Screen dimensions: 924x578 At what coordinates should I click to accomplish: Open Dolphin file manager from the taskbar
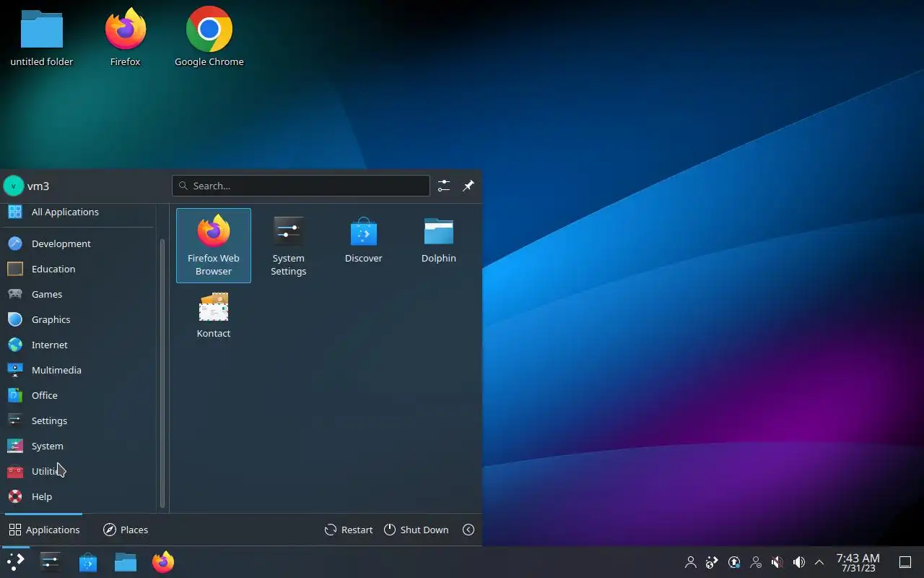click(x=126, y=562)
